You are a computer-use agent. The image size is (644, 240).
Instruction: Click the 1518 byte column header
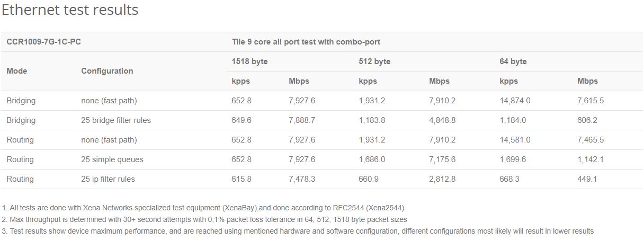[250, 61]
